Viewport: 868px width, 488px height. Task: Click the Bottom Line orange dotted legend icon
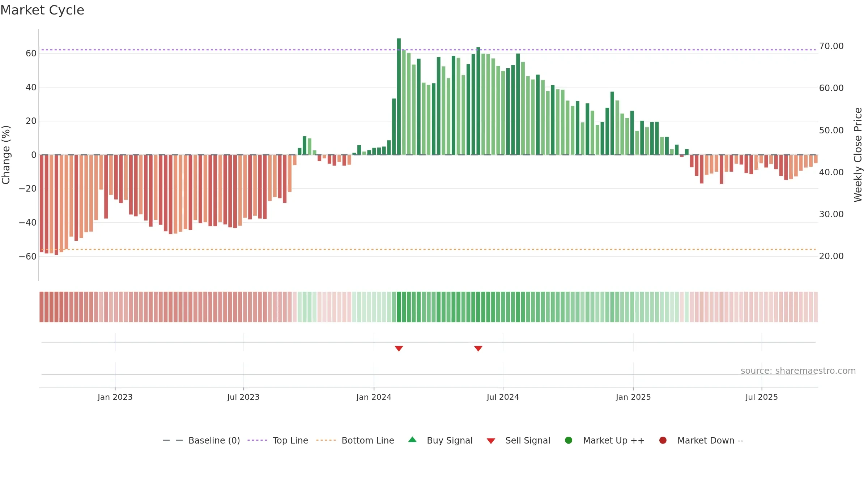click(326, 440)
